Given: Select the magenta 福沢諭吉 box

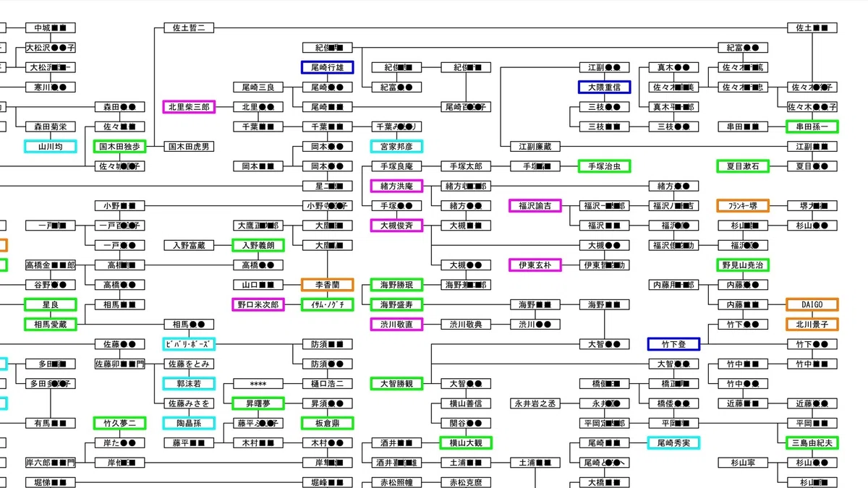Looking at the screenshot, I should (x=535, y=205).
